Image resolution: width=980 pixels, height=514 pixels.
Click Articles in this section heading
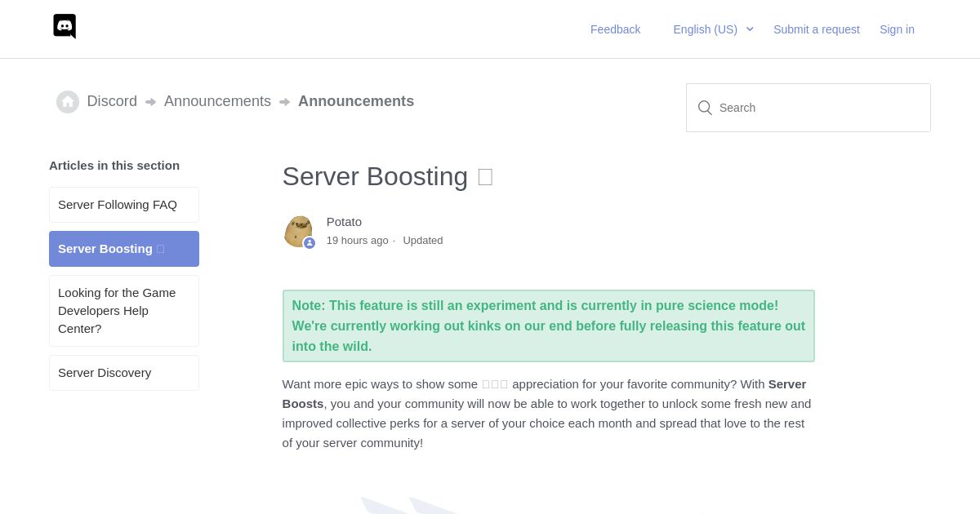pyautogui.click(x=114, y=166)
